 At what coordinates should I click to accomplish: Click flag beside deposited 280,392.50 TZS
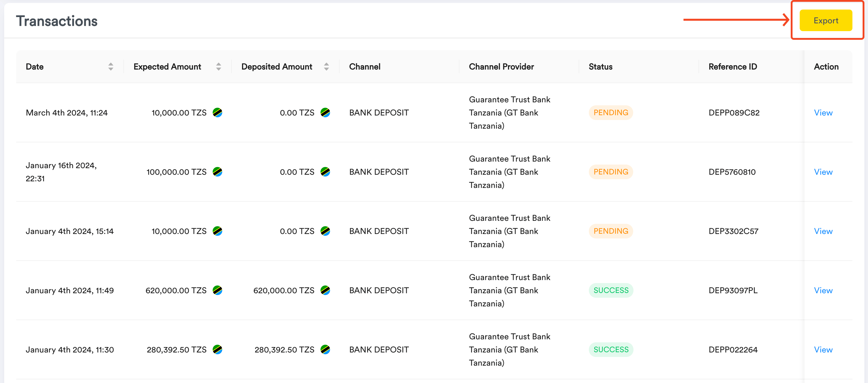click(325, 350)
